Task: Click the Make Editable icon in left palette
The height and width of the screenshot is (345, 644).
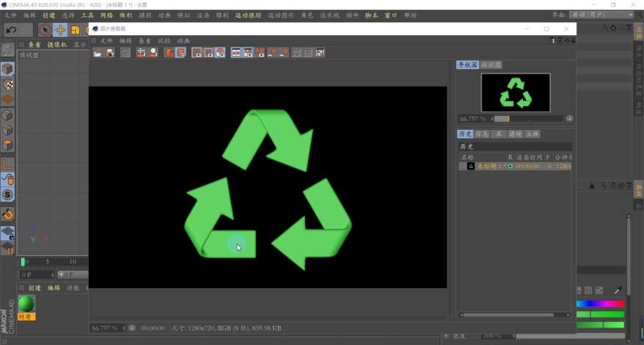Action: coord(8,50)
